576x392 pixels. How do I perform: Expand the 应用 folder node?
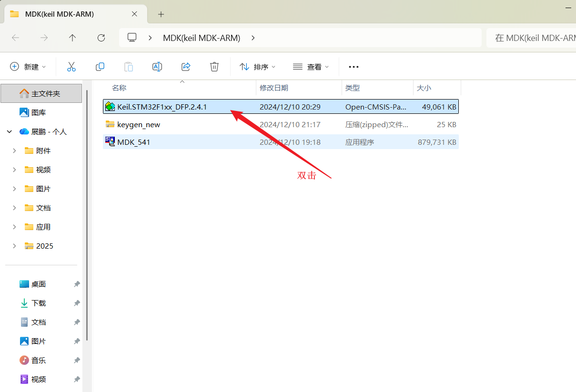(x=14, y=227)
